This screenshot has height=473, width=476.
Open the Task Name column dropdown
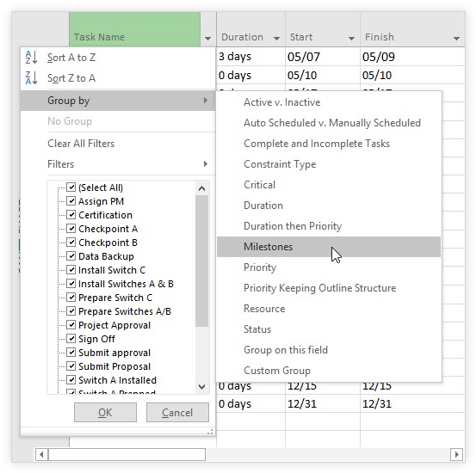point(208,38)
